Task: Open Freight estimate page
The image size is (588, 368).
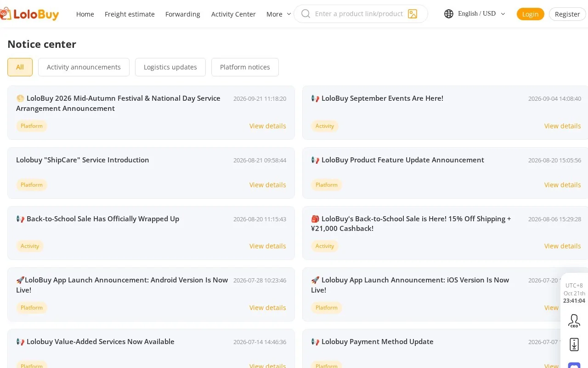Action: click(130, 14)
